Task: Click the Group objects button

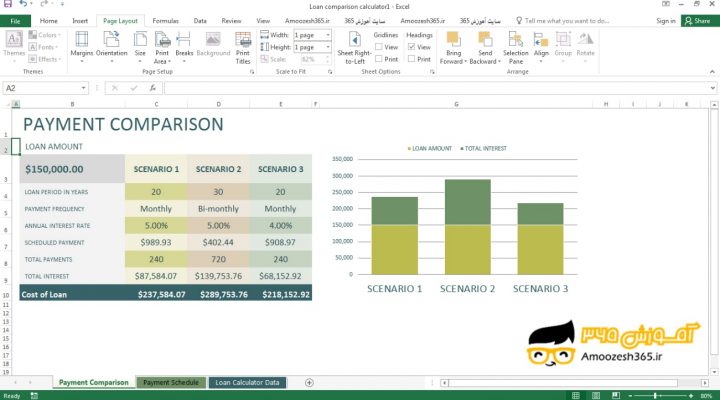Action: 563,47
